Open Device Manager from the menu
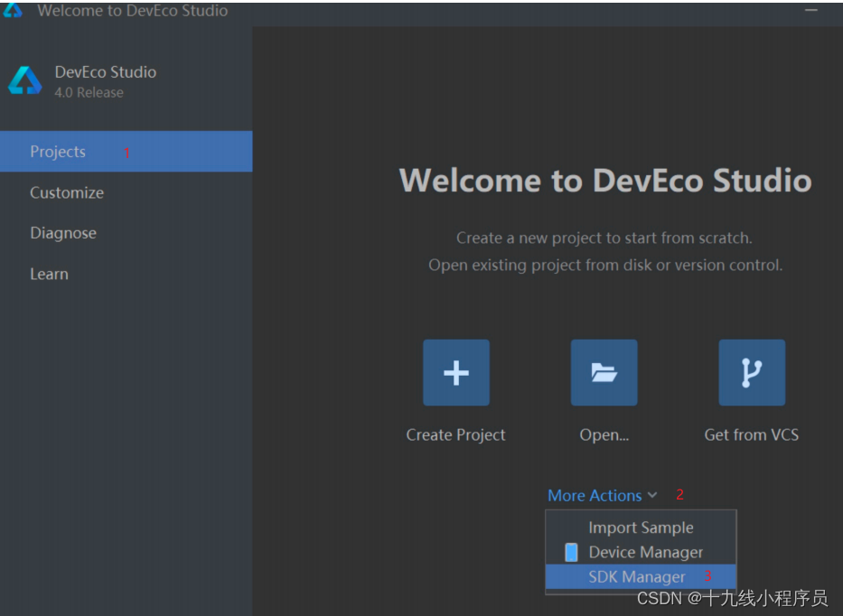 pyautogui.click(x=641, y=552)
